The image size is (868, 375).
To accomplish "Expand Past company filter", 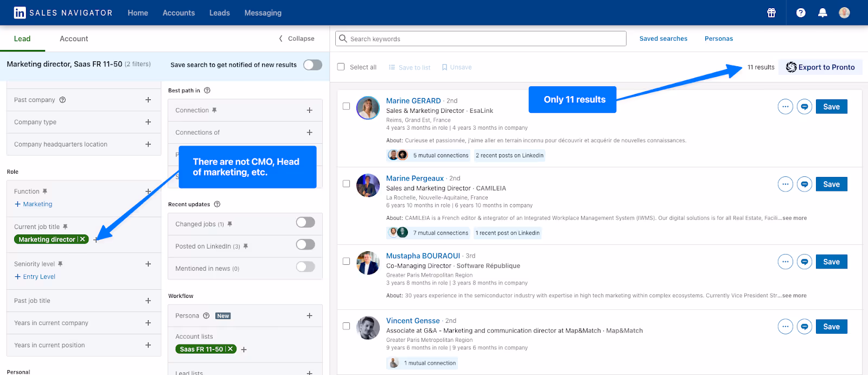I will [148, 100].
